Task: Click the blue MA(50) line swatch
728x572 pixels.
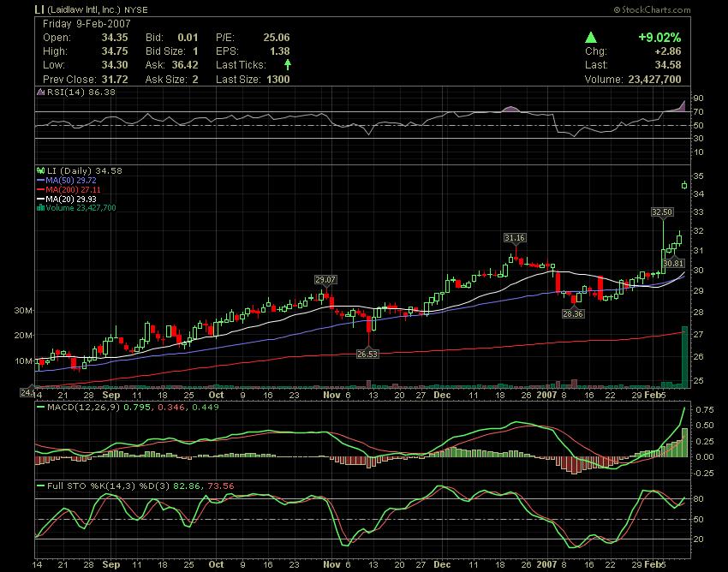Action: click(x=41, y=180)
